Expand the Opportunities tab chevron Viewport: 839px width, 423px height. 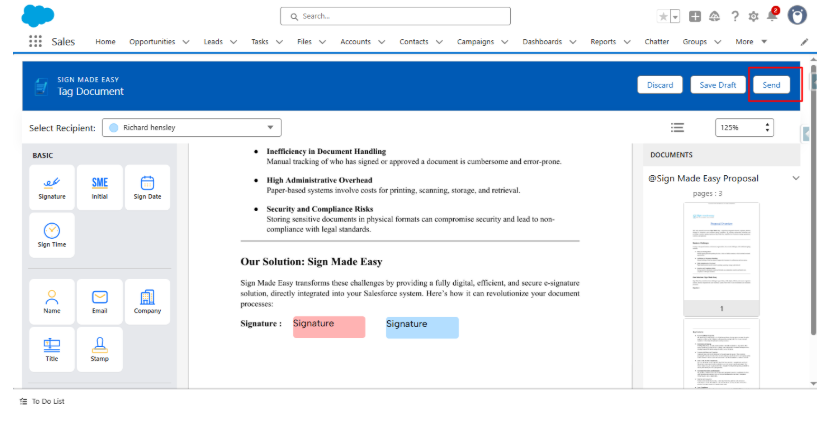tap(186, 42)
